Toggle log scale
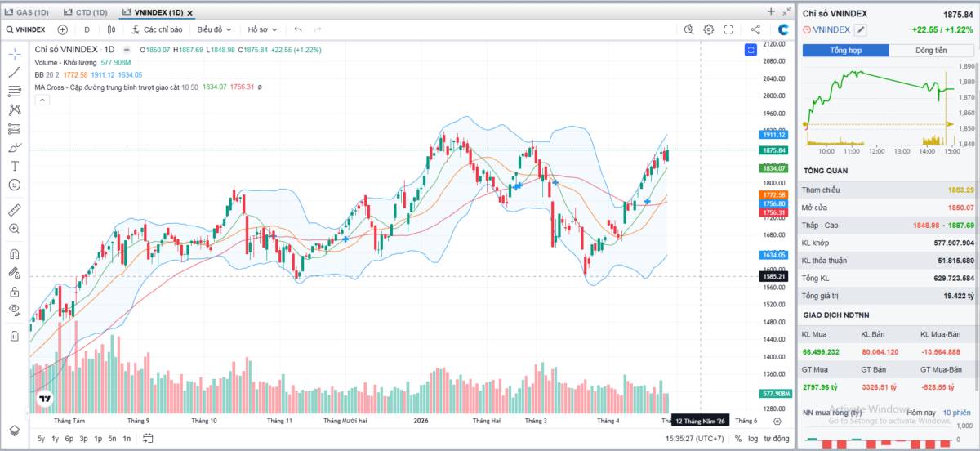 755,439
